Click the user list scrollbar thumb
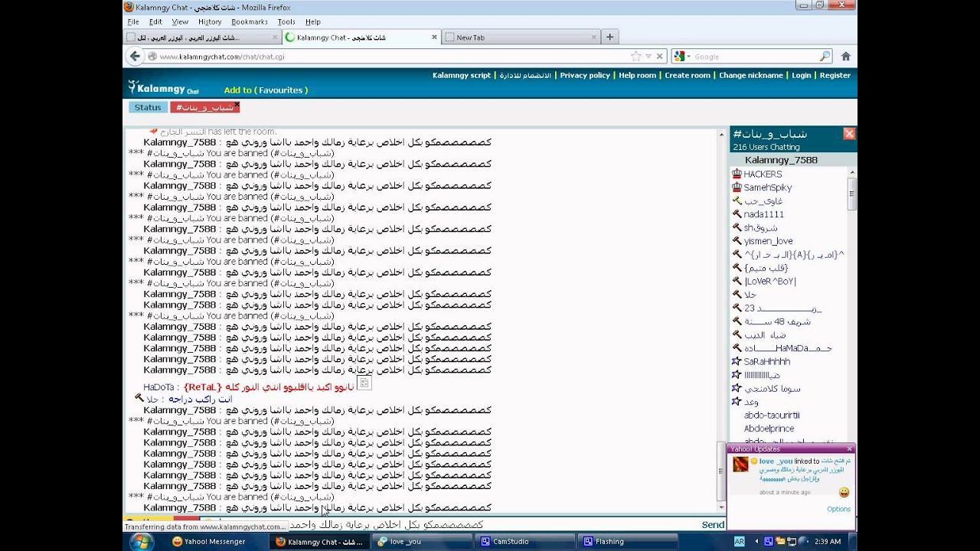Viewport: 980px width, 551px height. (851, 194)
